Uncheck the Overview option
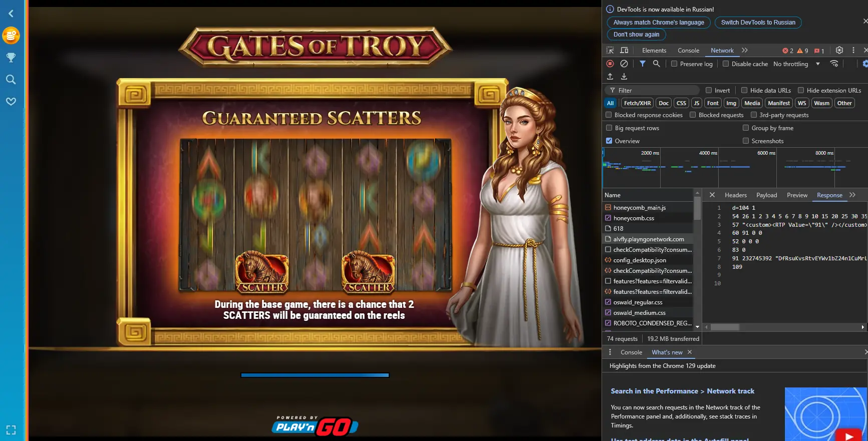Viewport: 868px width, 441px height. pos(609,141)
